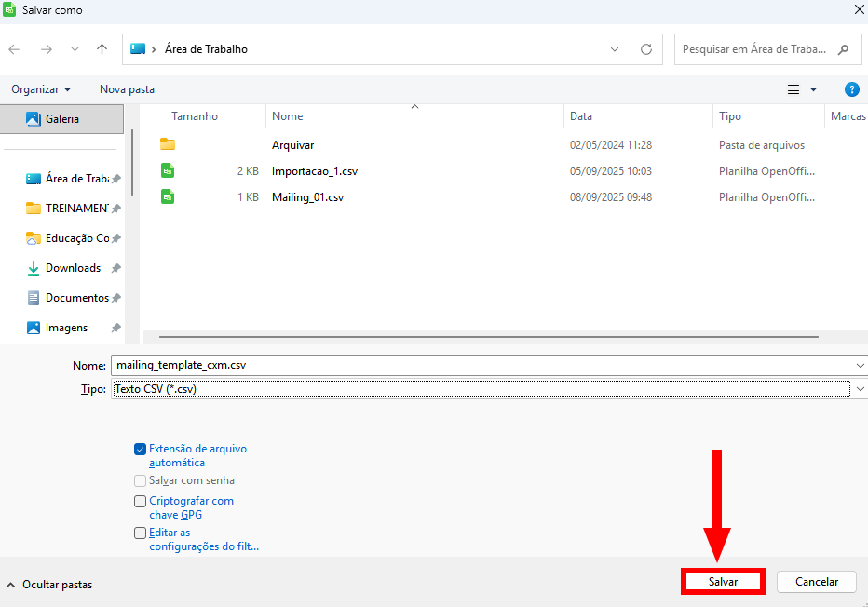Select the Downloads folder icon in sidebar
The height and width of the screenshot is (607, 868).
pyautogui.click(x=34, y=268)
